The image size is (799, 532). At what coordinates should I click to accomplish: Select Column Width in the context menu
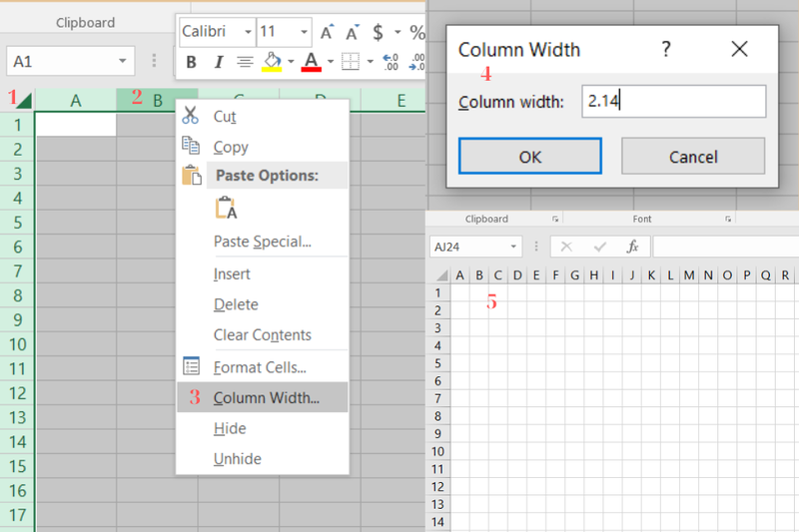pos(263,397)
